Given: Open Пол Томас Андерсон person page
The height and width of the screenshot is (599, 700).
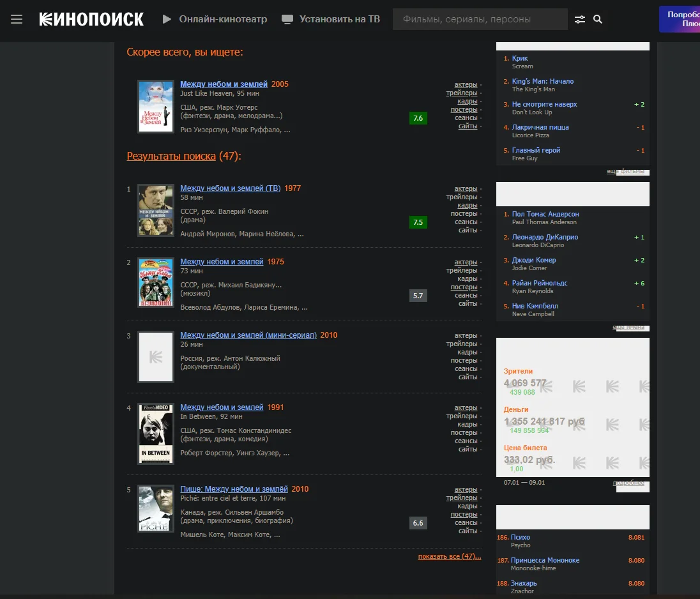Looking at the screenshot, I should [x=545, y=214].
